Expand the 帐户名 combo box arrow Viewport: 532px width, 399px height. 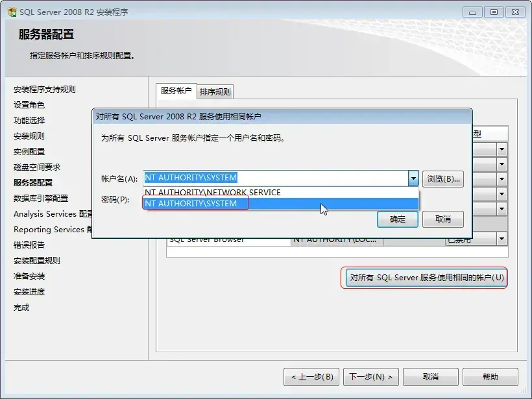pyautogui.click(x=413, y=178)
